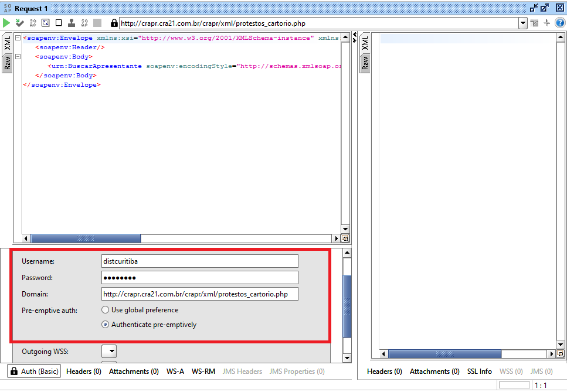Cancel the running request with the gray square
Screen dimensions: 567x392
tap(97, 23)
